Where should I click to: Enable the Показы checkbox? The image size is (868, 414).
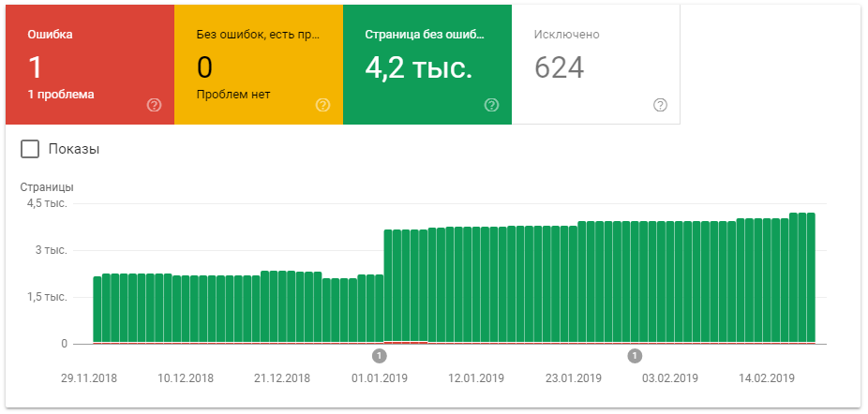[30, 149]
